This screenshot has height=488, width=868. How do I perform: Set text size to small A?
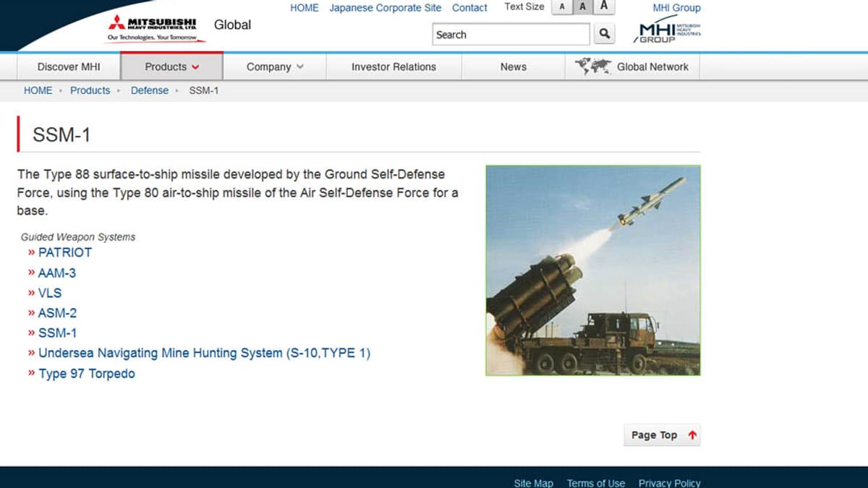(562, 7)
